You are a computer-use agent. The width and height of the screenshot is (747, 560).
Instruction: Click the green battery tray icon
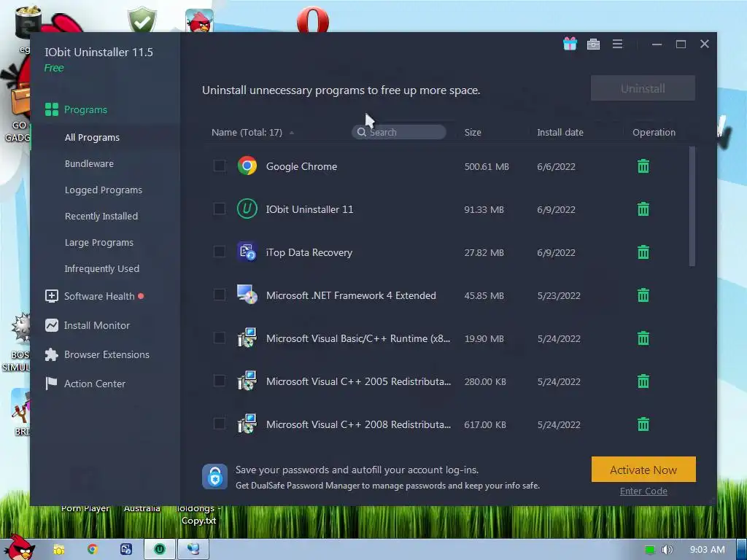point(649,550)
